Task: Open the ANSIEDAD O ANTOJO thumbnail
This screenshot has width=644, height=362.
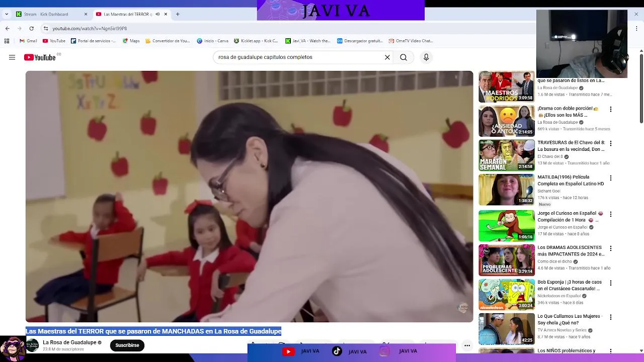Action: [507, 121]
